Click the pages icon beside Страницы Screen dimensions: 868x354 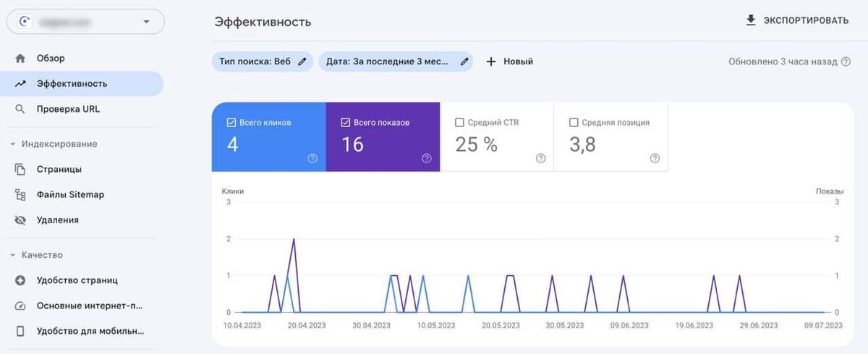click(20, 169)
